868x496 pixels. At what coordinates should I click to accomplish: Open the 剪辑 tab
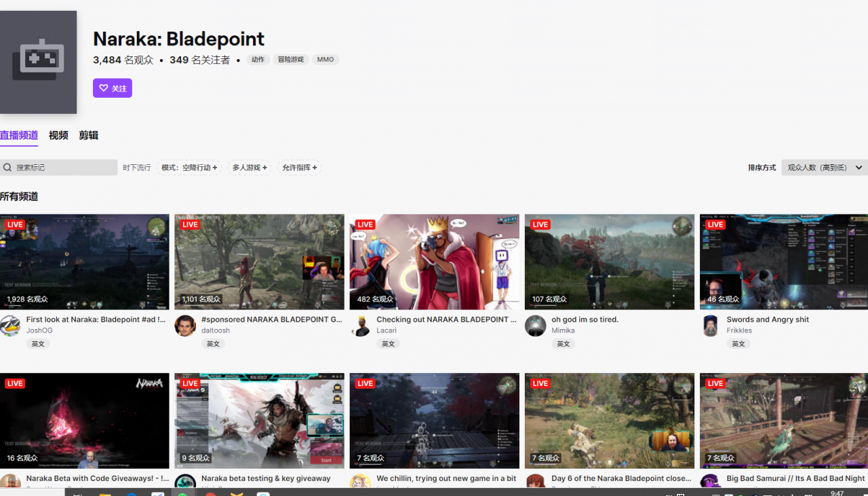click(88, 135)
